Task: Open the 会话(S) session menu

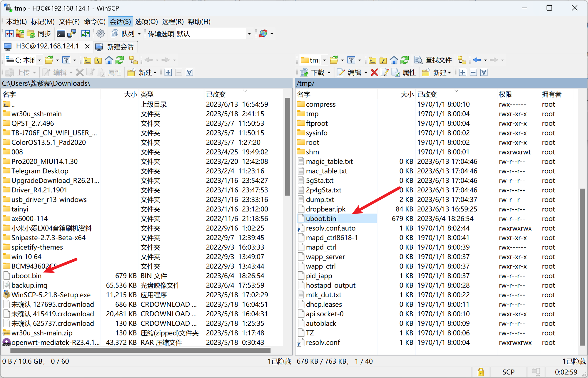Action: (121, 21)
